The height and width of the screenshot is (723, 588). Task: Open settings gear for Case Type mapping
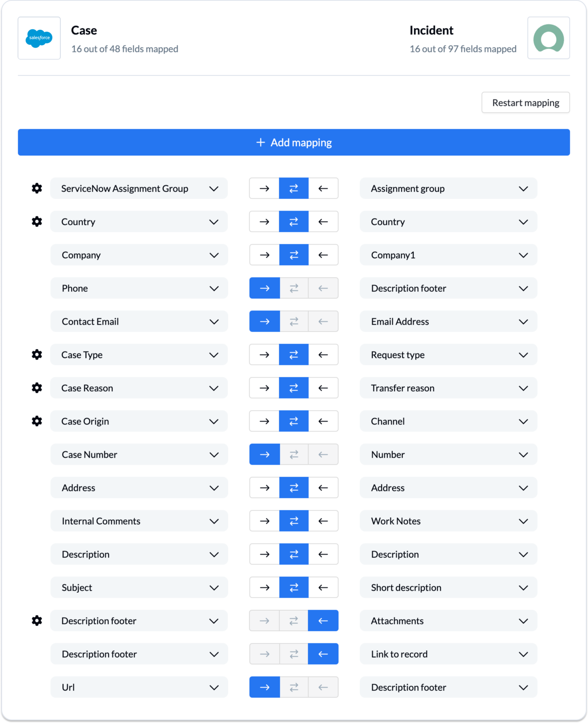(x=37, y=354)
